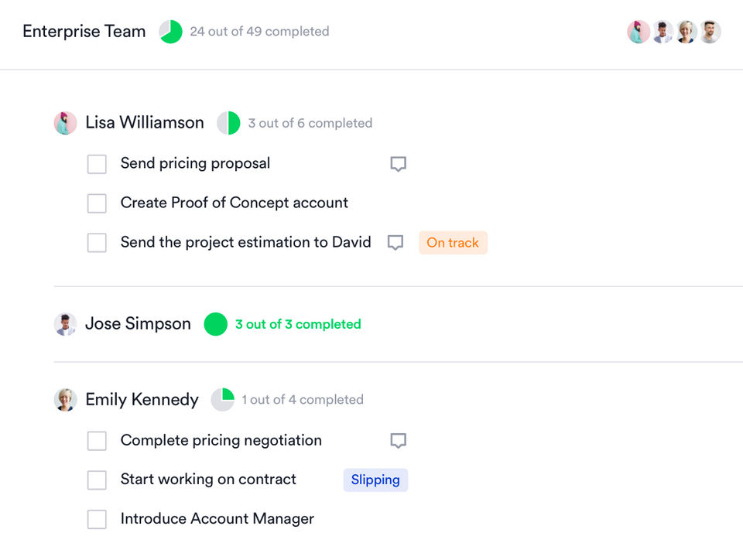The width and height of the screenshot is (743, 560).
Task: Click the Enterprise Team progress pie icon
Action: click(170, 32)
